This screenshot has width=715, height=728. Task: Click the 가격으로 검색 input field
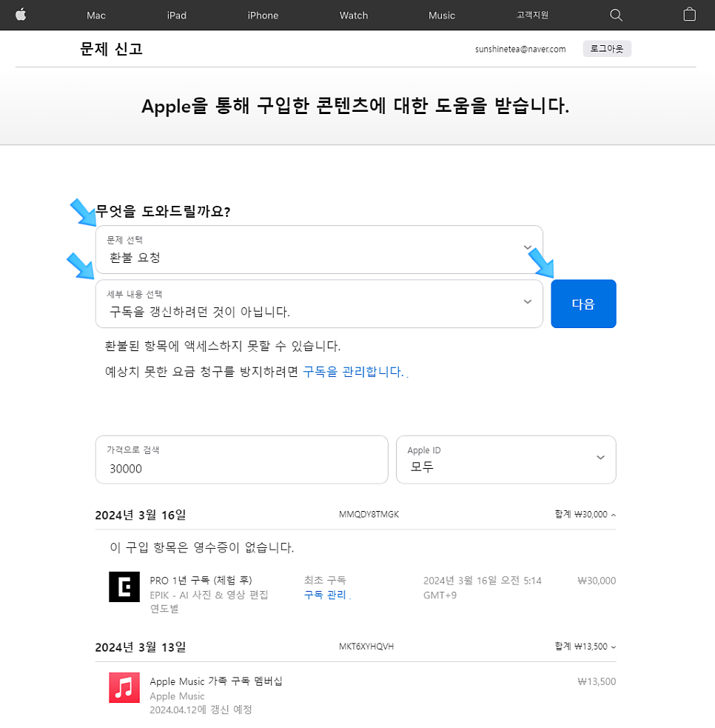coord(242,460)
